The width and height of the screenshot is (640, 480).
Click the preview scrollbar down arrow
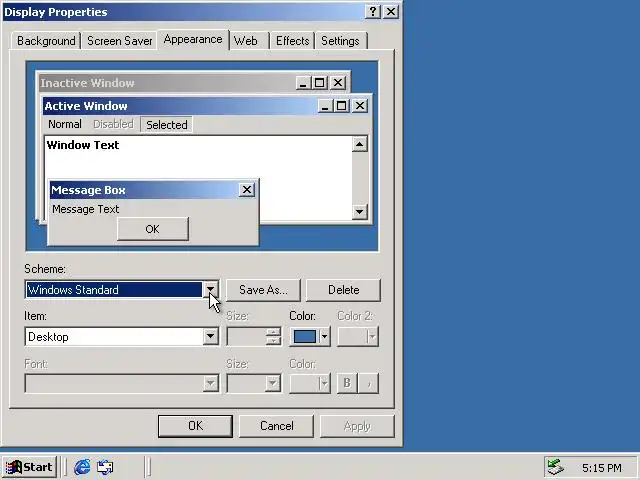tap(360, 211)
